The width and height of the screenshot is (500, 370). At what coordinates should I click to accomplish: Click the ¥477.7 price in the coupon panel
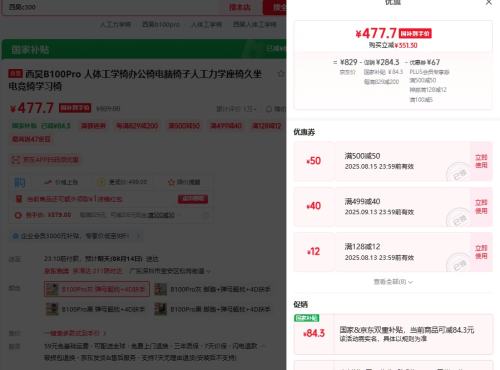[376, 33]
